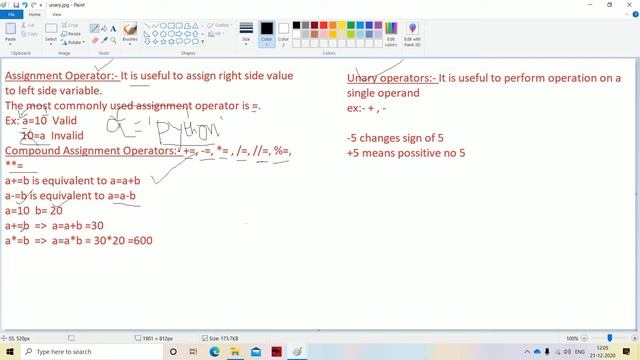
Task: Open the File menu
Action: coord(11,14)
